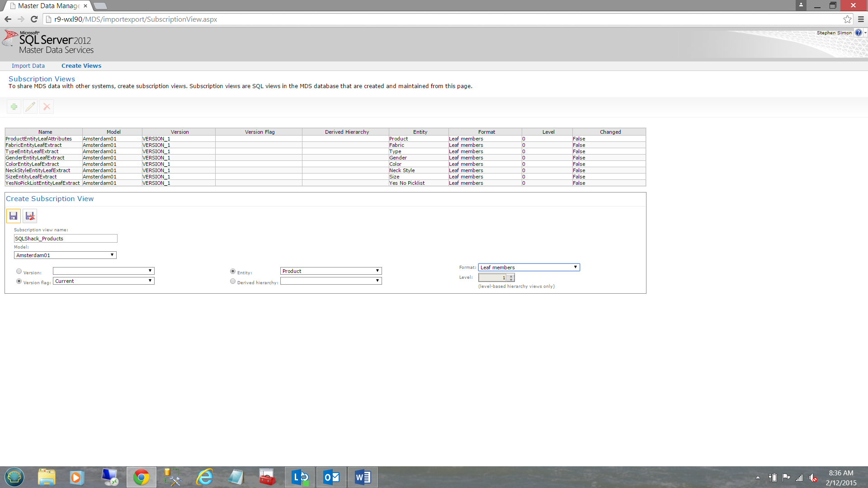Viewport: 868px width, 488px height.
Task: Bookmark page with the star icon
Action: (x=847, y=19)
